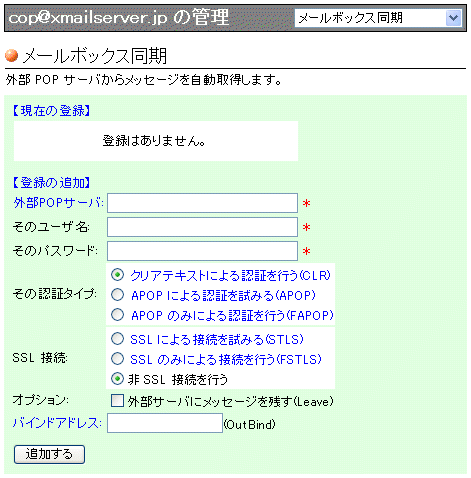Viewport: 471px width, 478px height.
Task: Click the バインドアドレス label link
Action: pyautogui.click(x=57, y=423)
